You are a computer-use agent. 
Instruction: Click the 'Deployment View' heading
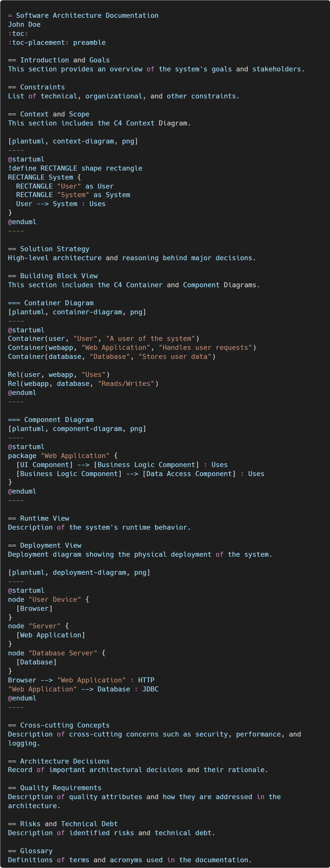51,545
